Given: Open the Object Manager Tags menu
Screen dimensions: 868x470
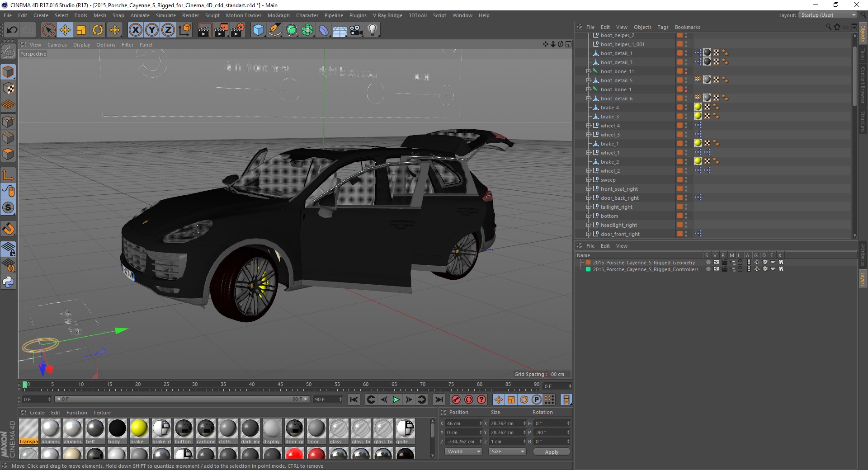Looking at the screenshot, I should (x=663, y=27).
